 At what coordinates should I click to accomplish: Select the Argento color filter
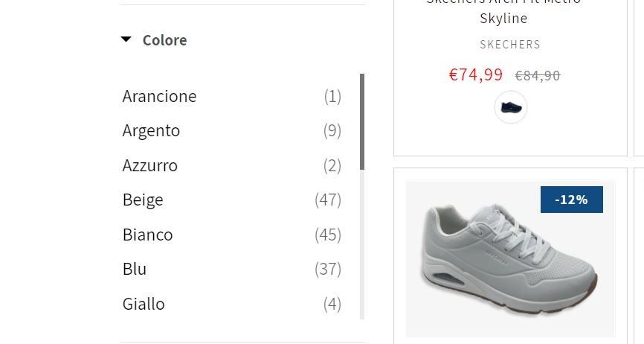click(231, 131)
